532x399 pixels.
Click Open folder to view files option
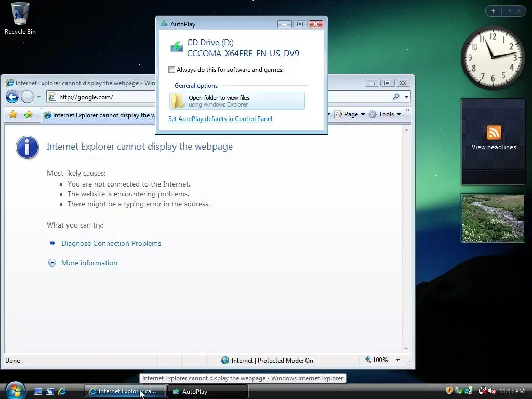[x=237, y=101]
